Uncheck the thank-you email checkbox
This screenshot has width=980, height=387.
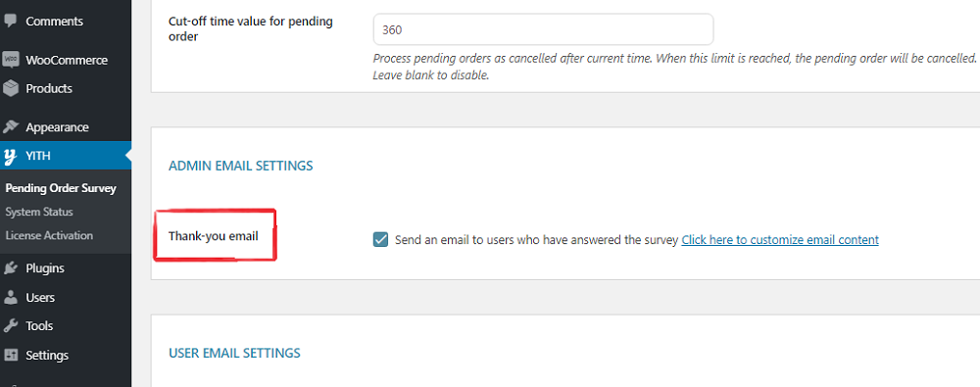coord(380,239)
